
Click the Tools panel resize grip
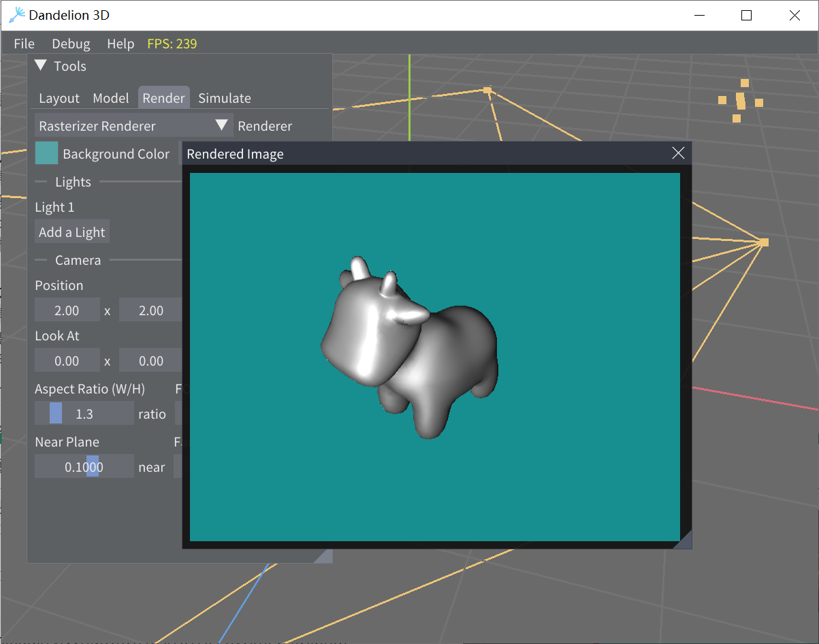click(x=325, y=556)
